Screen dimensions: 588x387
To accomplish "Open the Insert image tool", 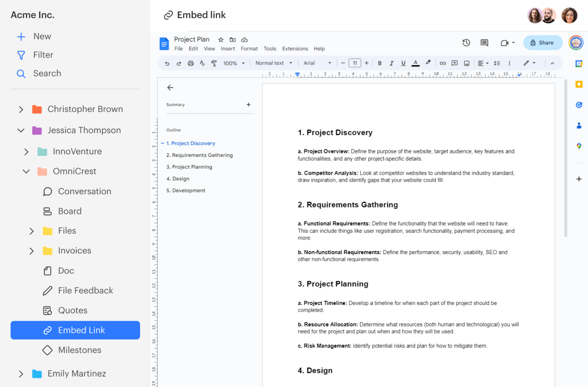I will [467, 63].
